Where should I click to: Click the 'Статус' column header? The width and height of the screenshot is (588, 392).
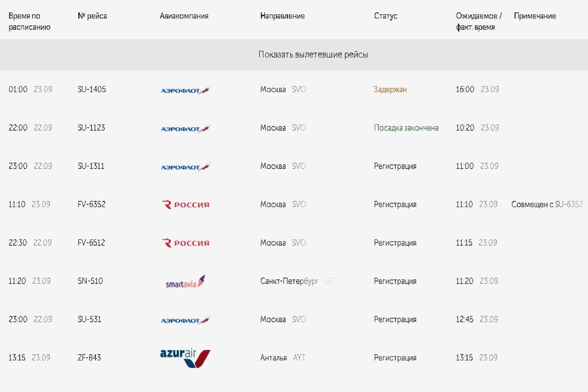tap(386, 16)
